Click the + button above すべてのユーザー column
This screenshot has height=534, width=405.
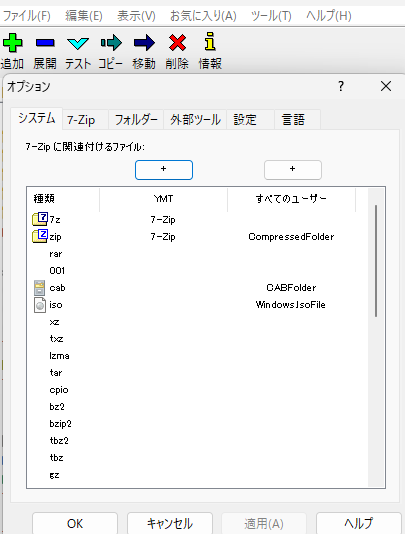coord(293,170)
